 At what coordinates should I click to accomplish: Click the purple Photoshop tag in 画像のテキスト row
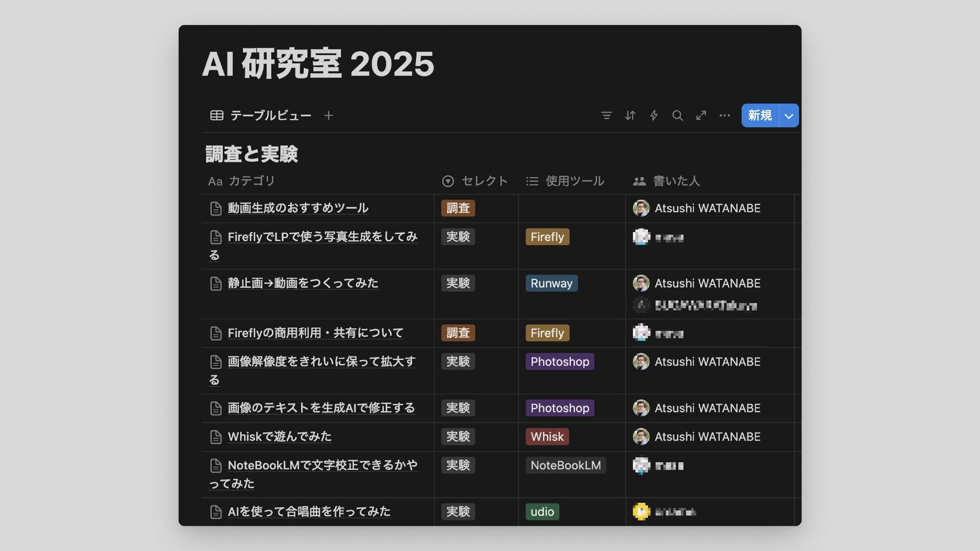[559, 408]
